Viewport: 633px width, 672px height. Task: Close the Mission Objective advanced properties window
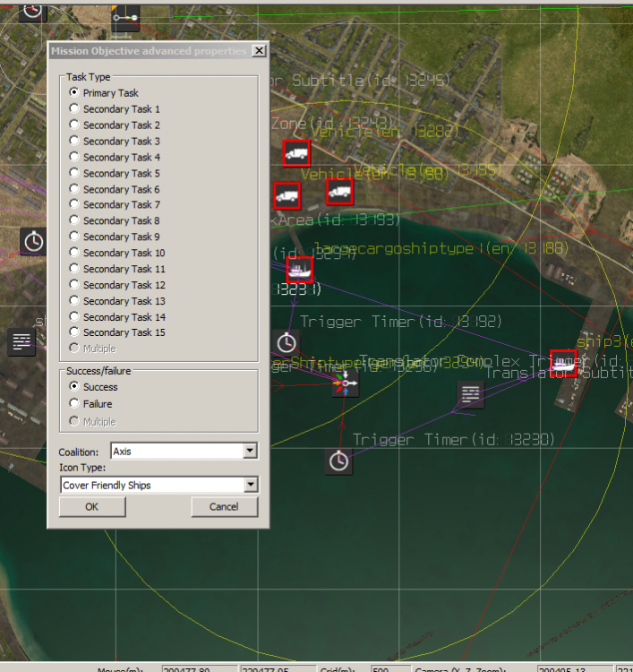pyautogui.click(x=259, y=51)
